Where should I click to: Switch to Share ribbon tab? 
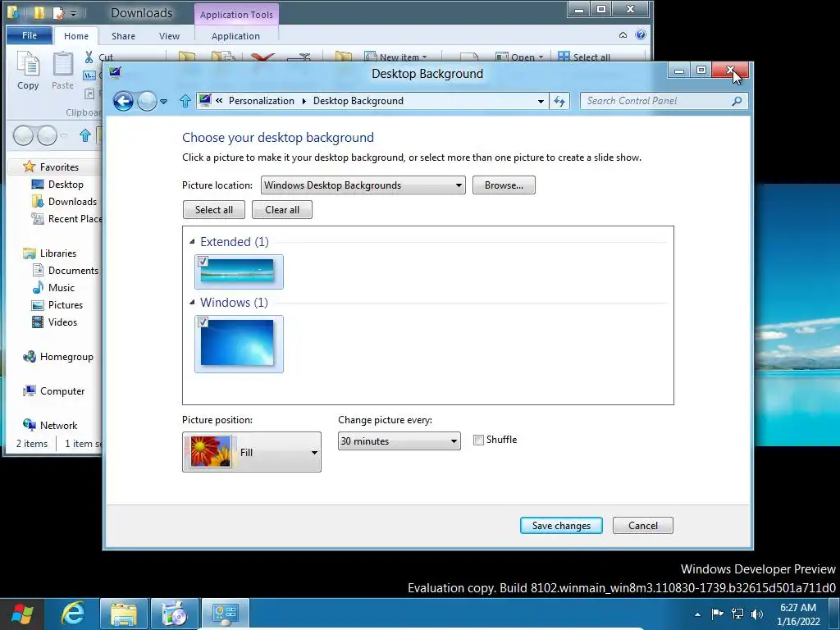tap(123, 36)
